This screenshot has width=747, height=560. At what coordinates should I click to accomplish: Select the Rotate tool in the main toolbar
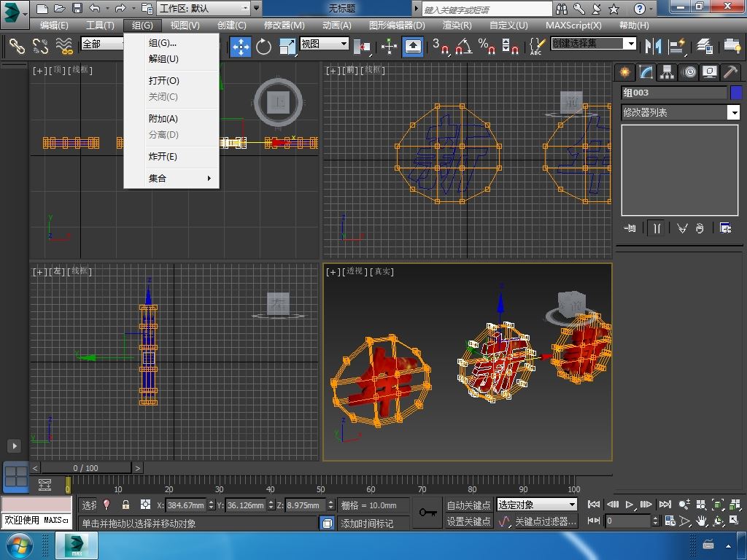(263, 47)
